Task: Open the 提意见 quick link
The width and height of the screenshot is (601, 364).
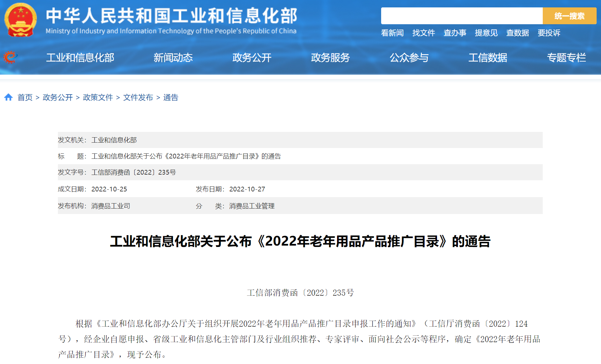Action: 486,33
